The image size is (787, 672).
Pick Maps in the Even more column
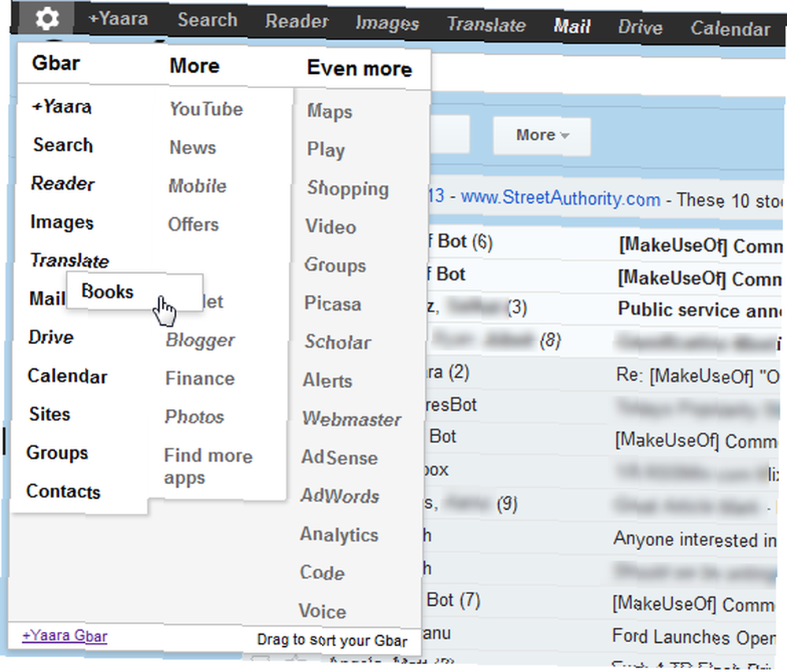click(329, 112)
